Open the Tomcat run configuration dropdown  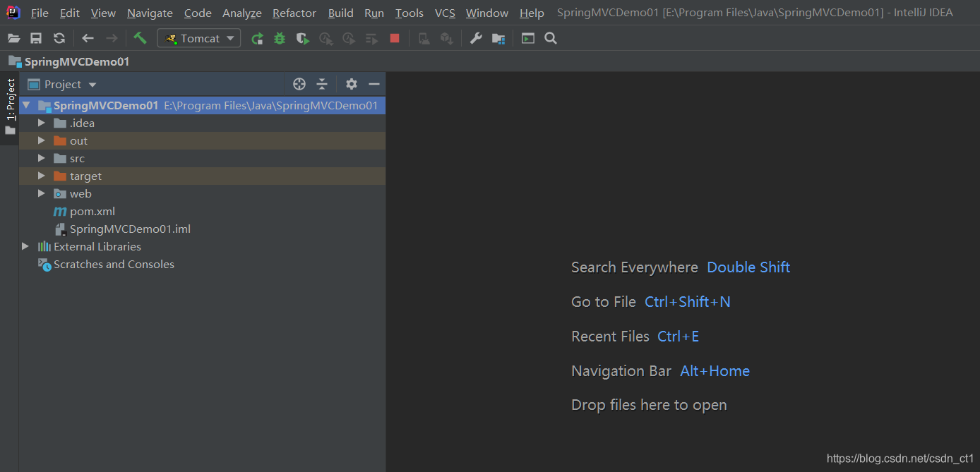click(x=199, y=38)
